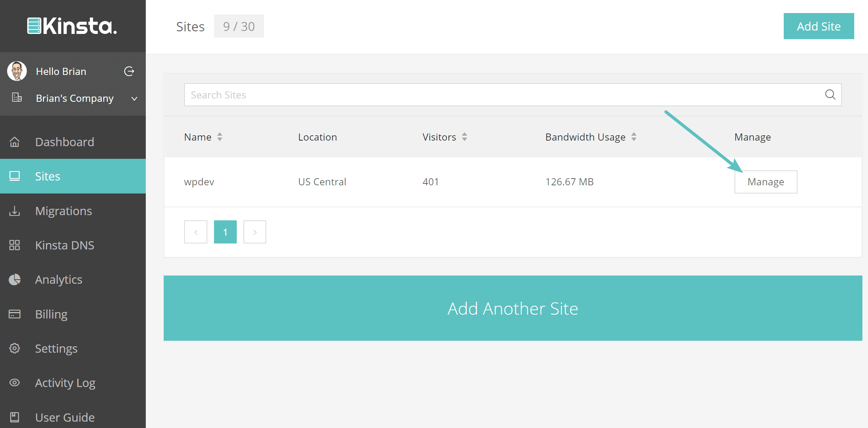Click Add Another Site banner
868x428 pixels.
[x=513, y=308]
